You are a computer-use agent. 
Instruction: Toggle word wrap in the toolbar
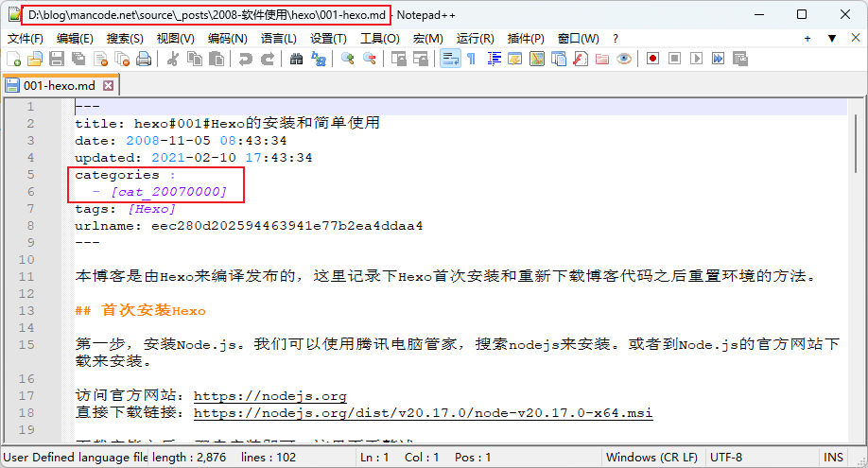point(449,59)
